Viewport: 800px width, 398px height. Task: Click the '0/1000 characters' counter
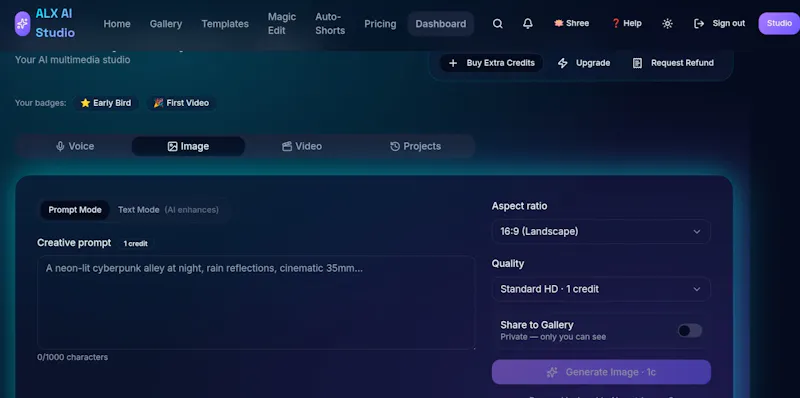click(72, 358)
